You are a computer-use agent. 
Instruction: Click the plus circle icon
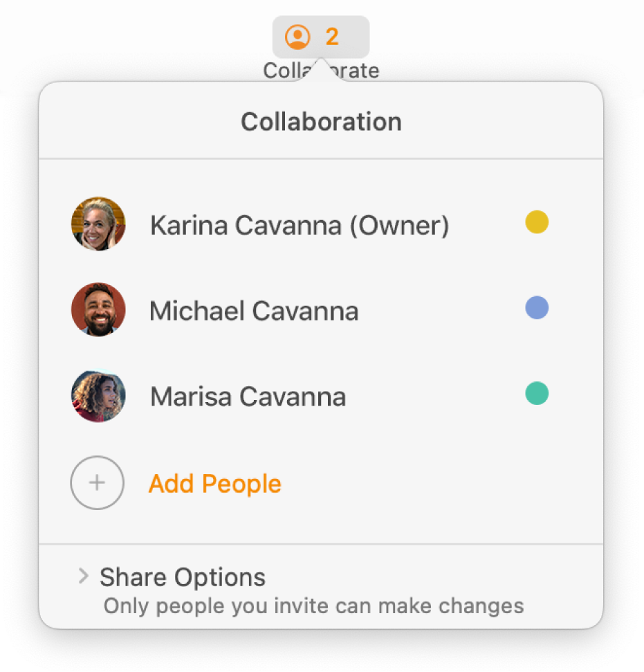[x=98, y=483]
